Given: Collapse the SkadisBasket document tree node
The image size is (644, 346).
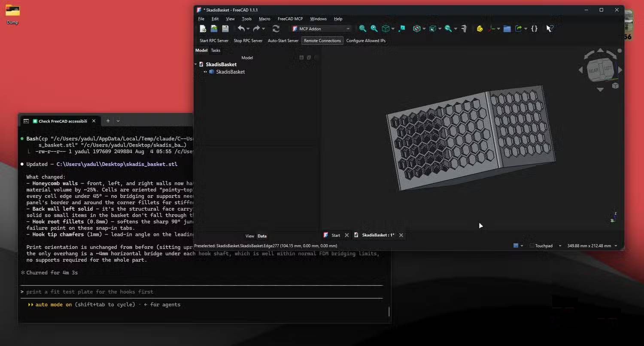Looking at the screenshot, I should pos(196,64).
